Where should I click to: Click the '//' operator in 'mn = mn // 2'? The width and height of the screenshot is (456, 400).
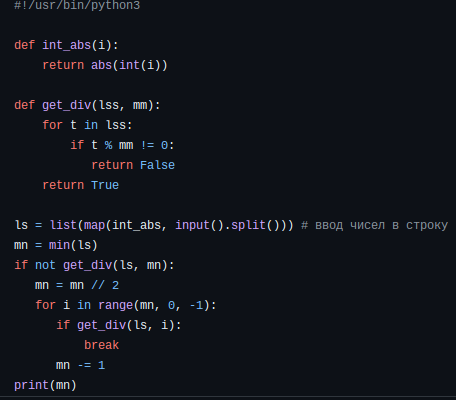(98, 285)
